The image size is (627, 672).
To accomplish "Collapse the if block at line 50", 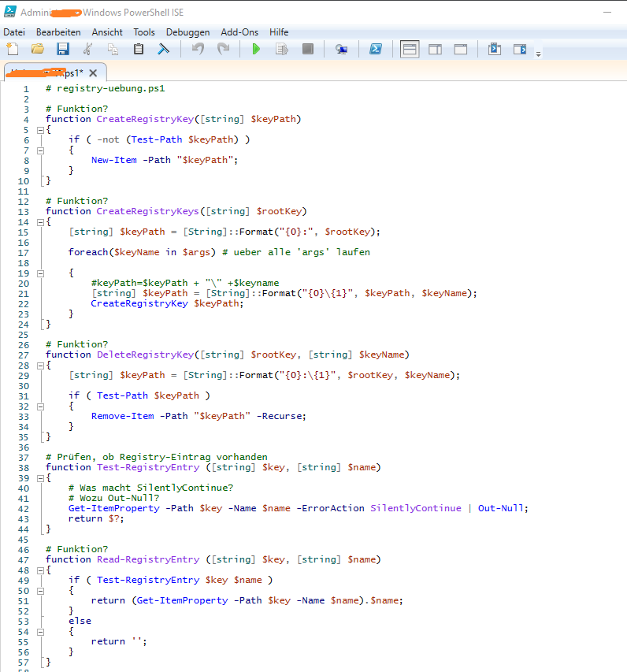I will click(x=40, y=591).
